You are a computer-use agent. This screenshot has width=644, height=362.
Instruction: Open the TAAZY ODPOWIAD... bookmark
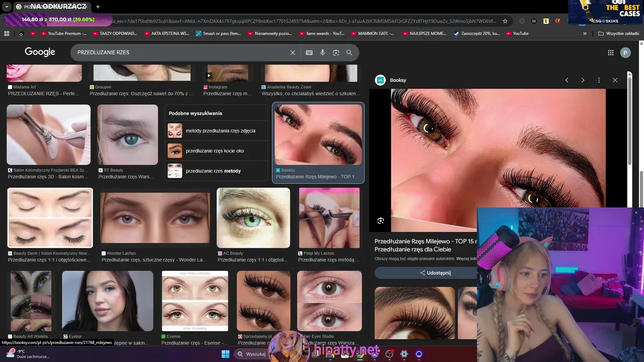coord(115,34)
